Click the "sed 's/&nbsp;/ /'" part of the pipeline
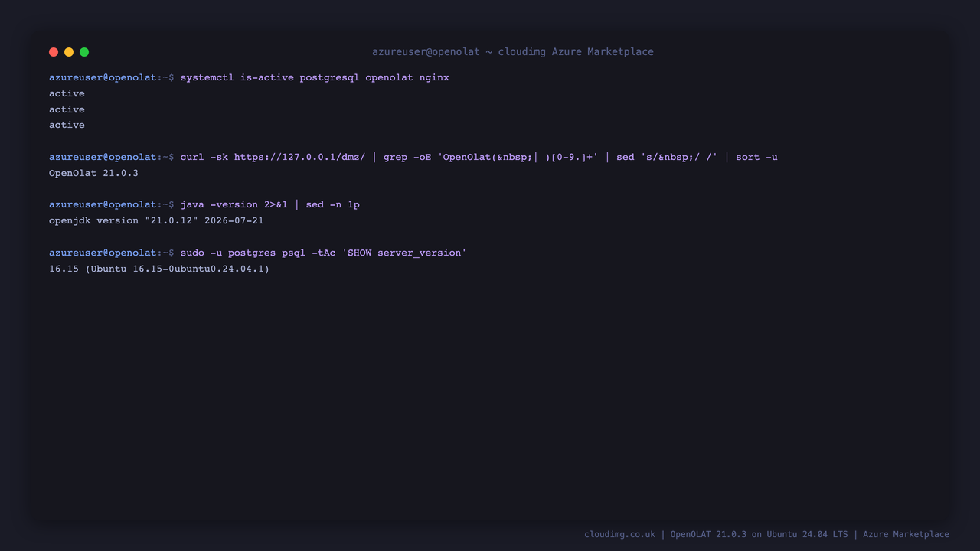 pos(667,157)
